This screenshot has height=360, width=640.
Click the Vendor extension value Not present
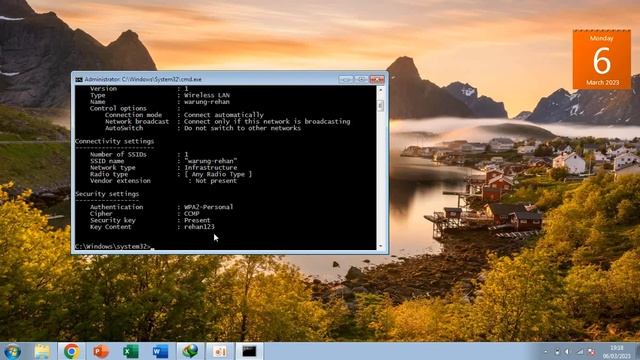(216, 180)
